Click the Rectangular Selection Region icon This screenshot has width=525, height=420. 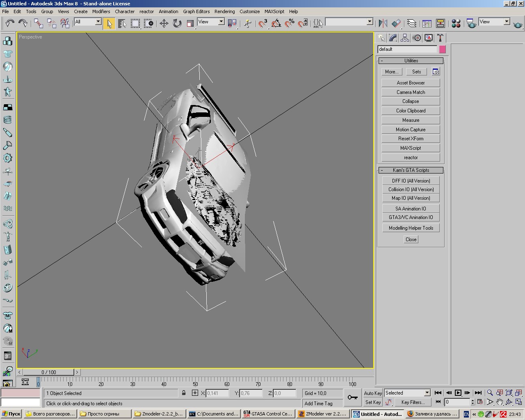[x=135, y=23]
